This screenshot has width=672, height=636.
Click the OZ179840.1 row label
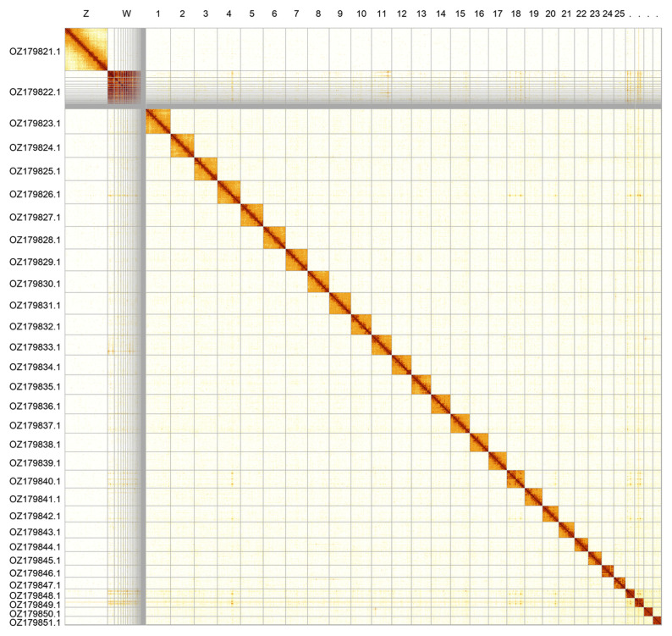pyautogui.click(x=36, y=481)
